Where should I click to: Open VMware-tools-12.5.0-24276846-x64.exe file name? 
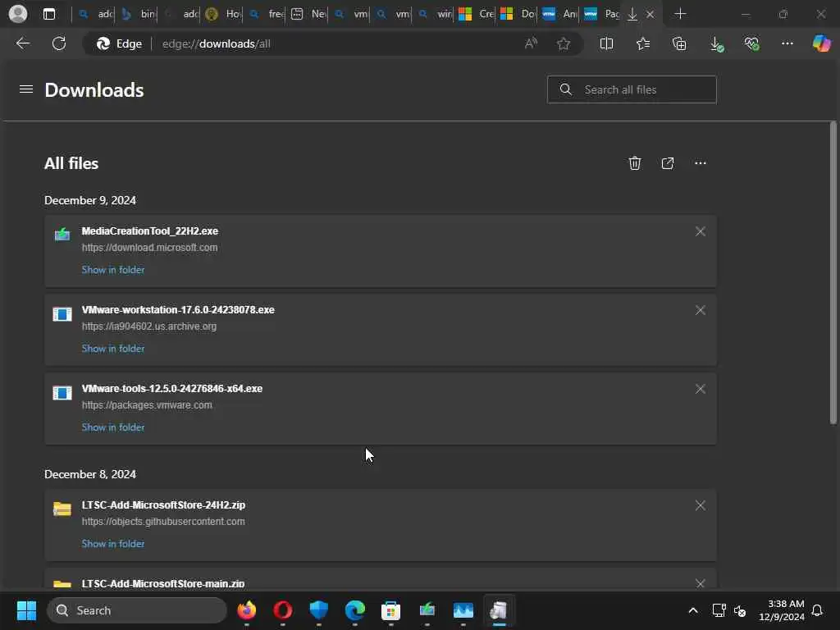(x=172, y=388)
